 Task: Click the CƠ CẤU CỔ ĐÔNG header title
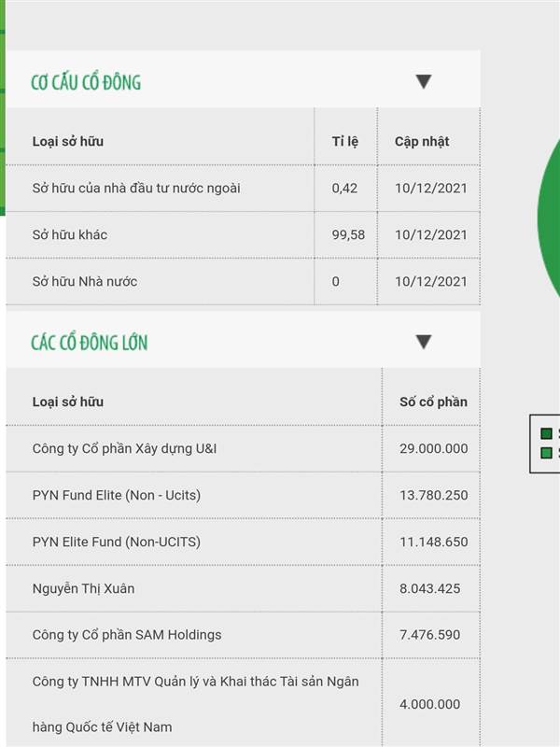point(86,82)
